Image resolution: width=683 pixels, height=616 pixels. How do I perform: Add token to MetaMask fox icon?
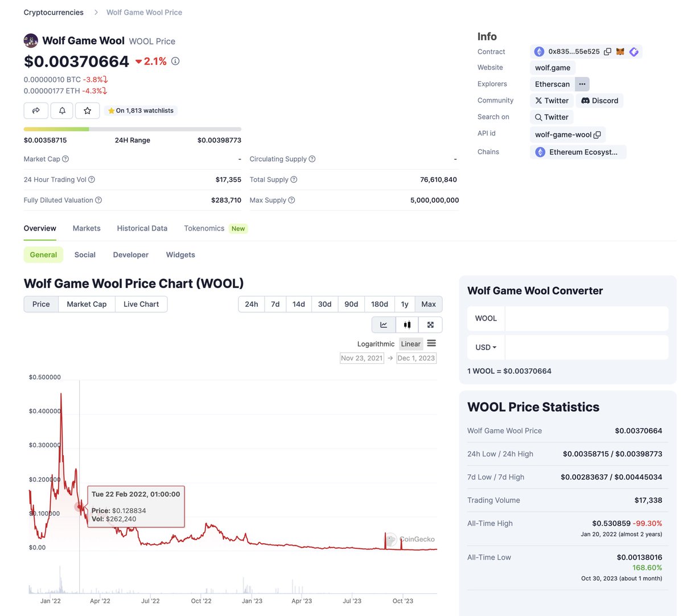click(620, 51)
